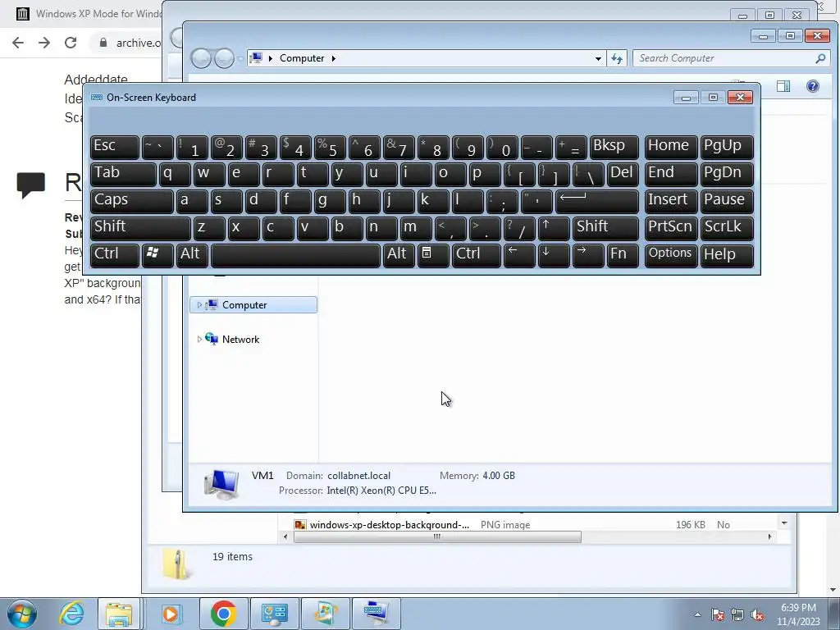
Task: Click the right arrow key
Action: pyautogui.click(x=588, y=255)
